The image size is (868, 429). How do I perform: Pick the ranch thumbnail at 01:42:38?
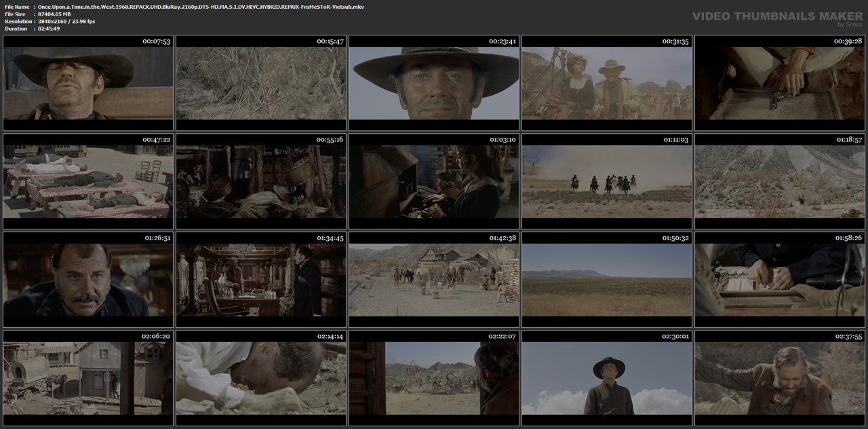click(x=434, y=280)
